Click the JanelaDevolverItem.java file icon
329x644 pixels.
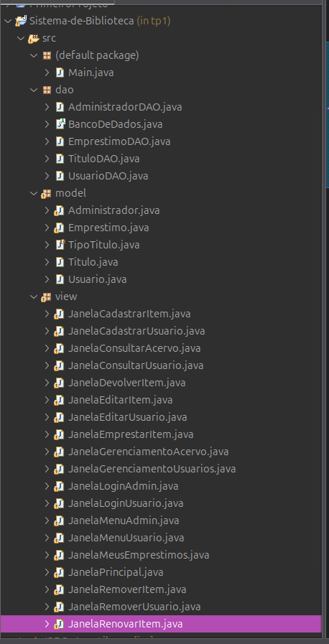tap(59, 383)
